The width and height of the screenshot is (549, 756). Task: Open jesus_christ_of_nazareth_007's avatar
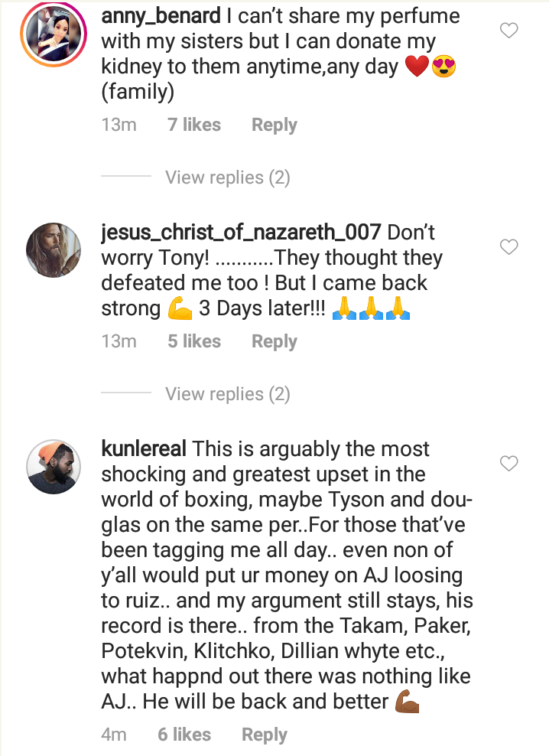point(54,250)
